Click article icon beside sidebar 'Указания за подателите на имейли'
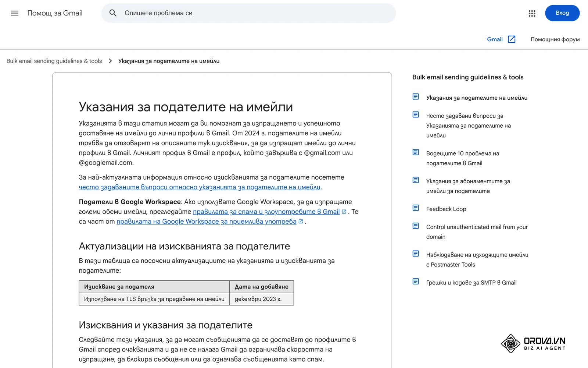Viewport: 588px width, 368px height. coord(416,97)
